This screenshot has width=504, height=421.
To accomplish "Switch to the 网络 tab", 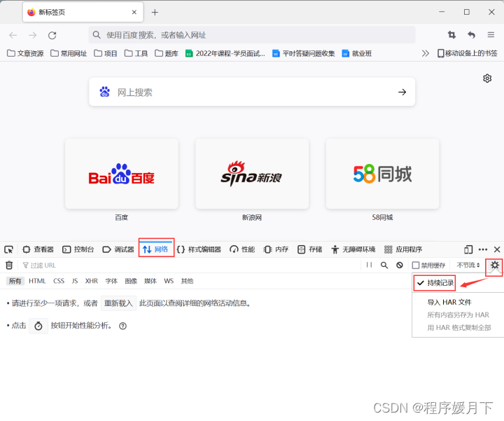I will click(155, 249).
